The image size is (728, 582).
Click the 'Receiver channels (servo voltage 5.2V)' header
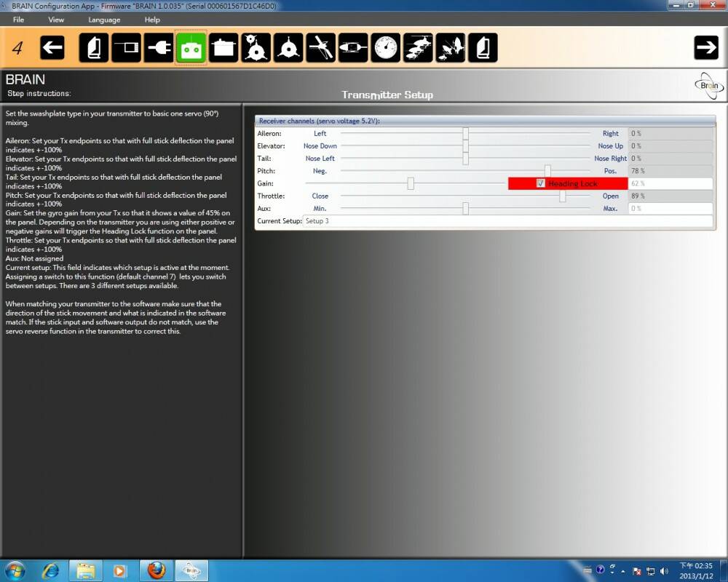[x=485, y=121]
